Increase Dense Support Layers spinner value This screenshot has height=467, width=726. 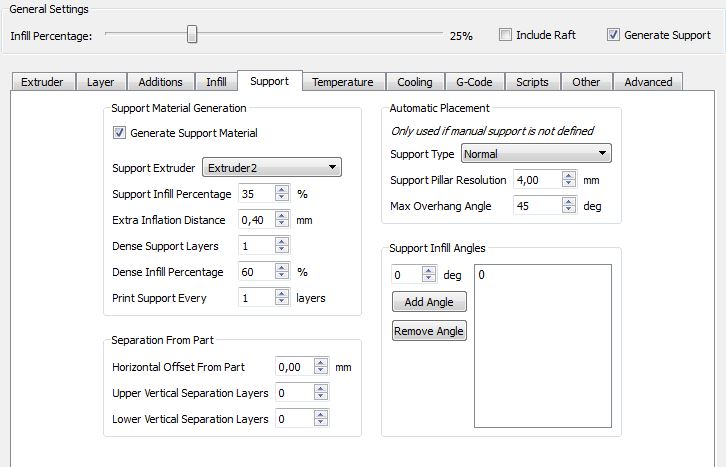coord(282,241)
